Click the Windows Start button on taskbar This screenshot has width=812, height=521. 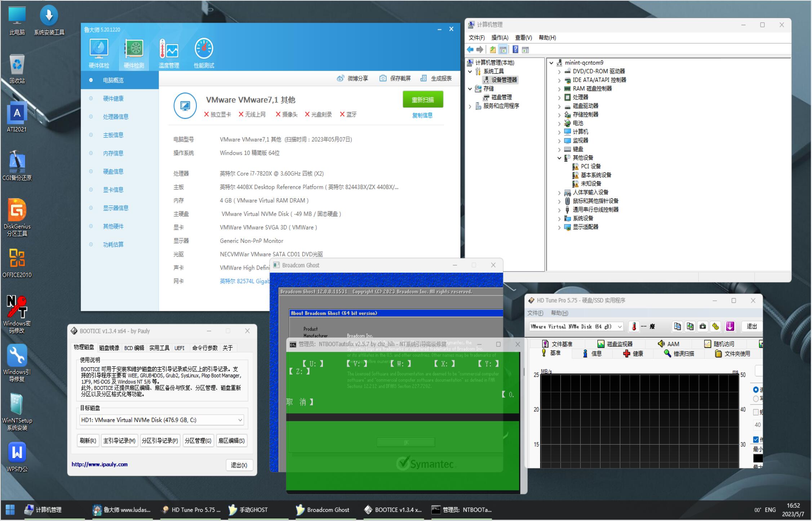(x=10, y=510)
